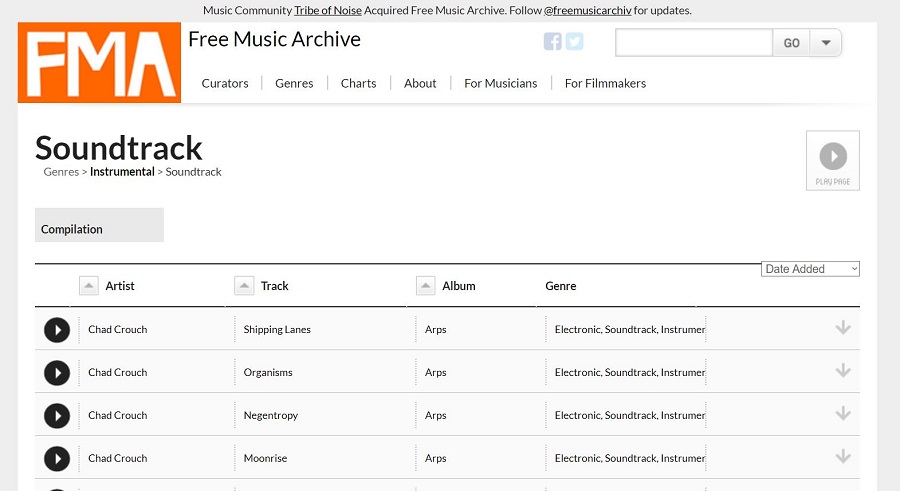Screen dimensions: 900x491
Task: Open Chad Crouch artist in Negentropy row
Action: tap(118, 415)
